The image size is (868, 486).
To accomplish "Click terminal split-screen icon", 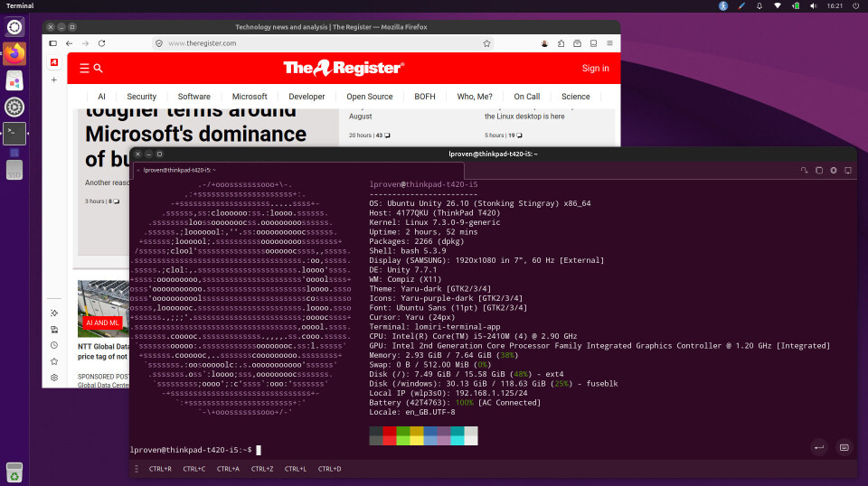I will (848, 171).
